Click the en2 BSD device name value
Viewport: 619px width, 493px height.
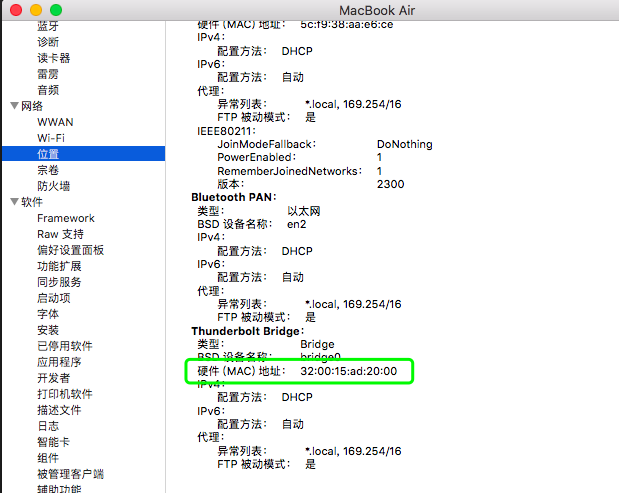pos(296,224)
